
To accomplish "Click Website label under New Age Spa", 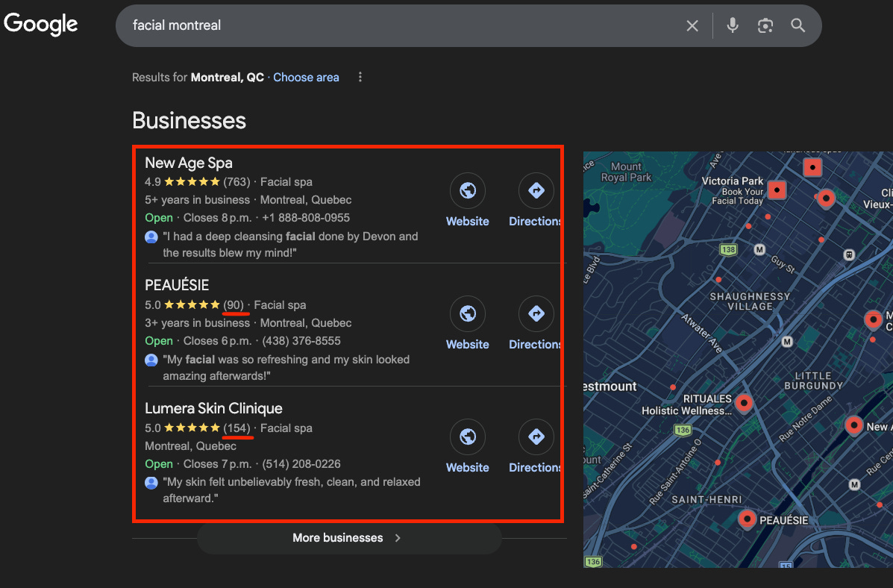I will 468,221.
